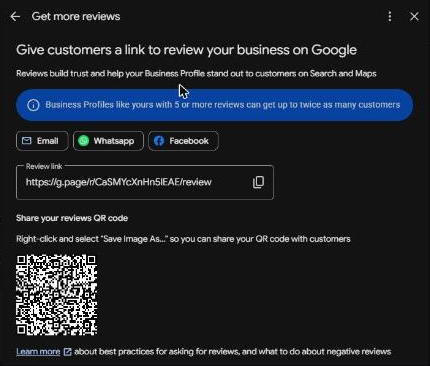Click the banner text about 5 or more reviews

(x=223, y=105)
